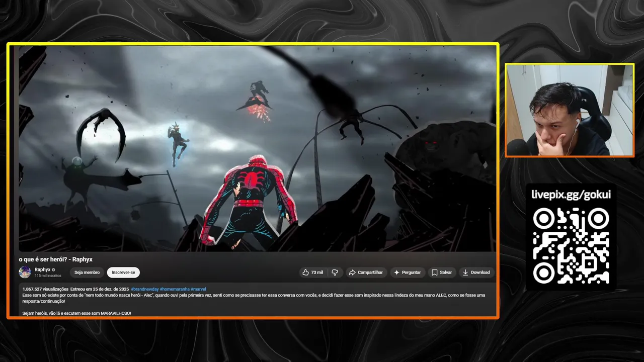
Task: Click the Raphyx channel avatar
Action: click(x=25, y=272)
